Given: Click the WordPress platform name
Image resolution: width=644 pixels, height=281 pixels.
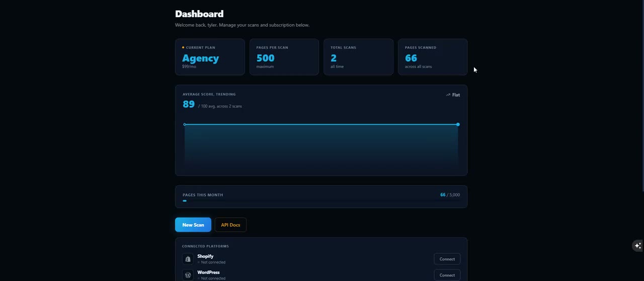Looking at the screenshot, I should pyautogui.click(x=208, y=272).
